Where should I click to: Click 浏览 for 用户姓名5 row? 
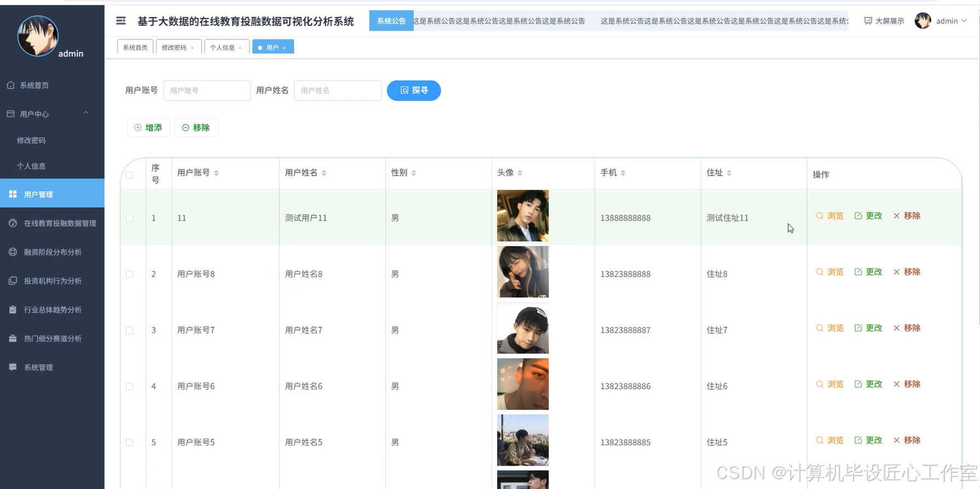click(829, 440)
